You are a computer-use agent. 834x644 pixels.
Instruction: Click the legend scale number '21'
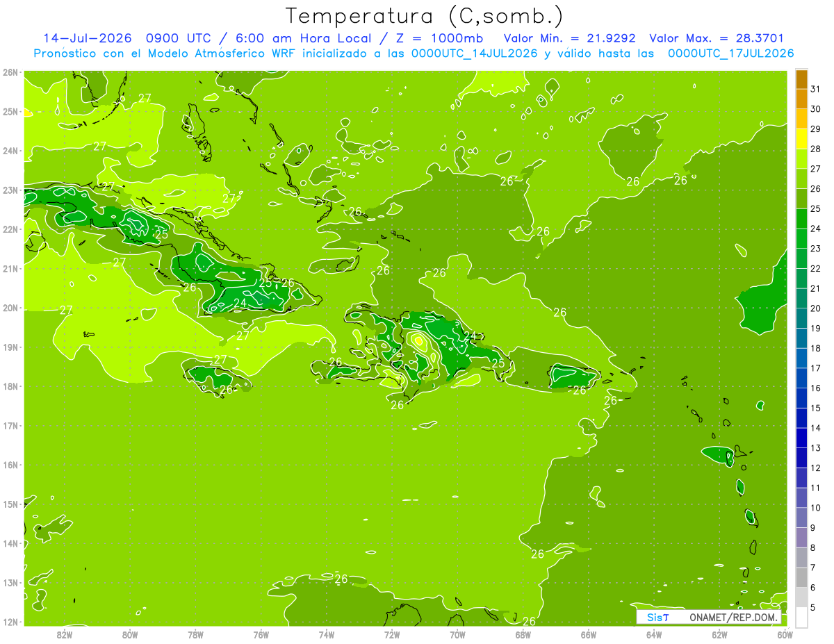(x=816, y=288)
